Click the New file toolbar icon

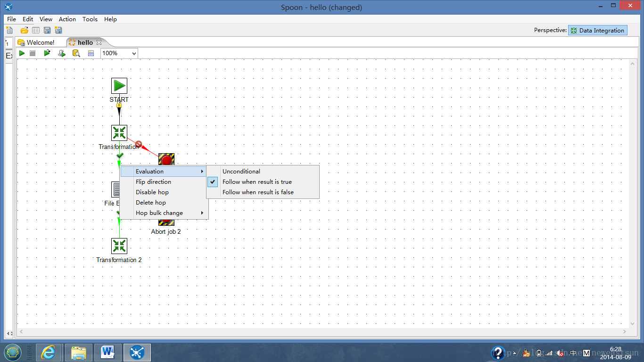point(9,30)
